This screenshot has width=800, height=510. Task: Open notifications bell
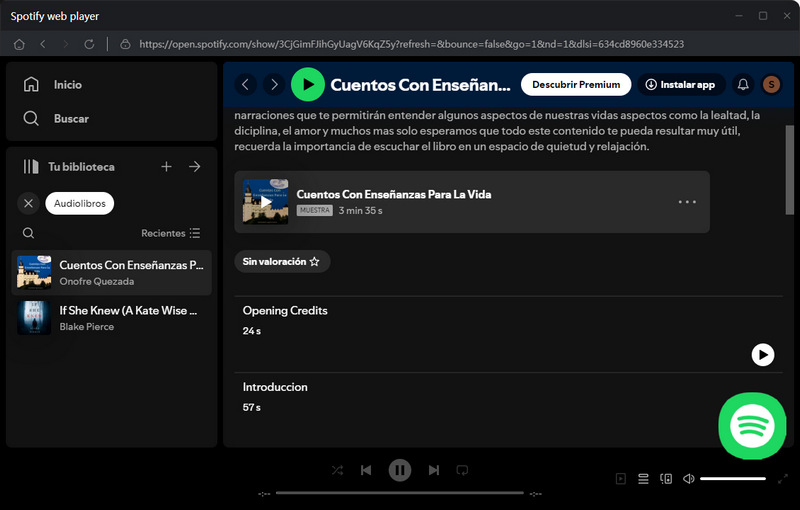tap(743, 85)
